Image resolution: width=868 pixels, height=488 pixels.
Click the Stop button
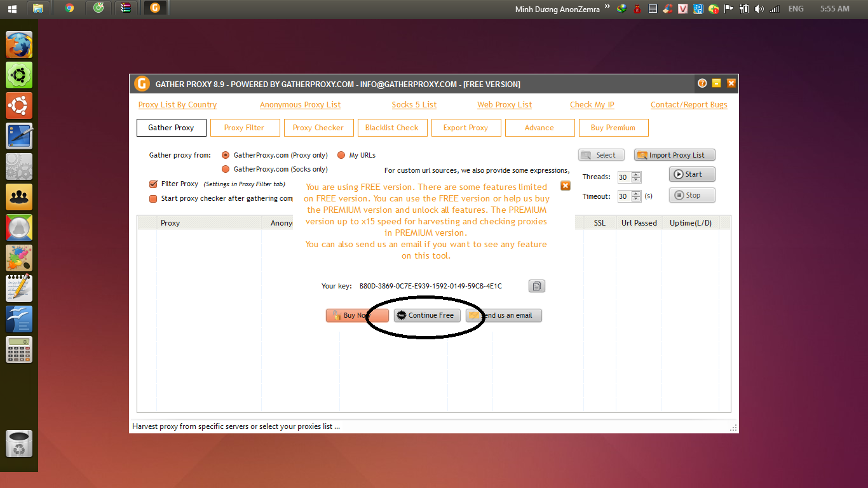[x=692, y=195]
